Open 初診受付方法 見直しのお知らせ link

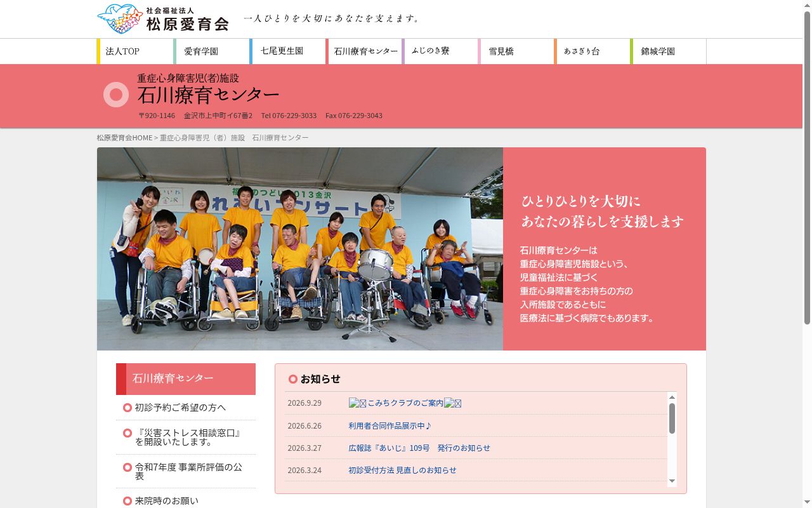pyautogui.click(x=402, y=471)
